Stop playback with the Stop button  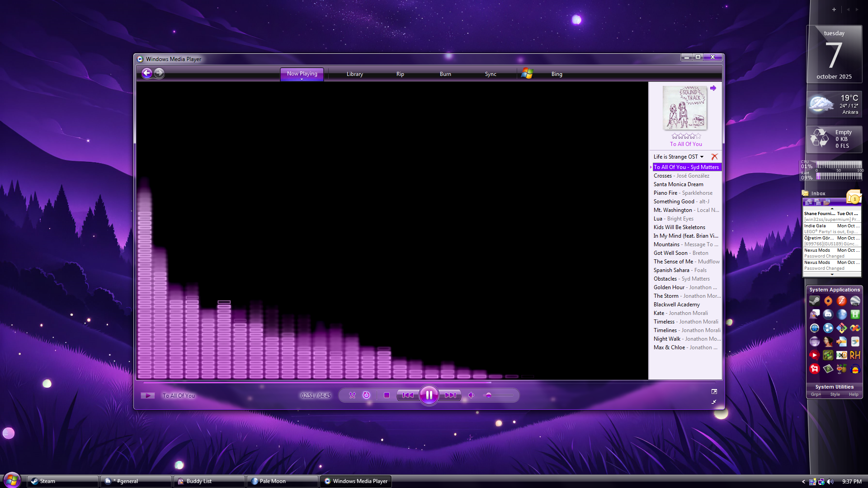[x=387, y=395]
